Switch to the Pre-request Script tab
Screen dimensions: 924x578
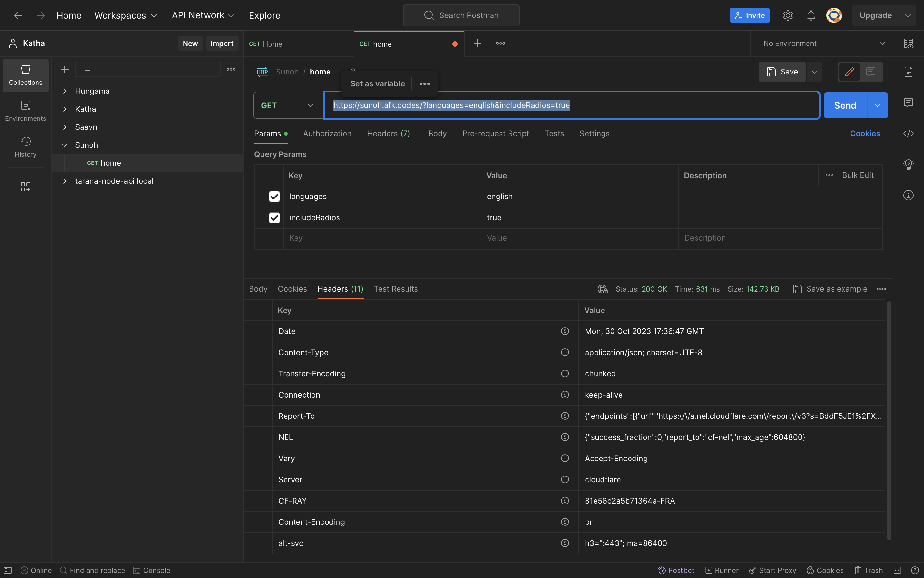click(495, 133)
